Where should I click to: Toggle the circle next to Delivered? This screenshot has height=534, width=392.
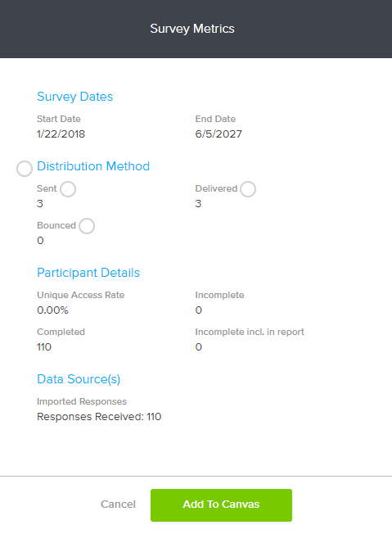tap(248, 189)
